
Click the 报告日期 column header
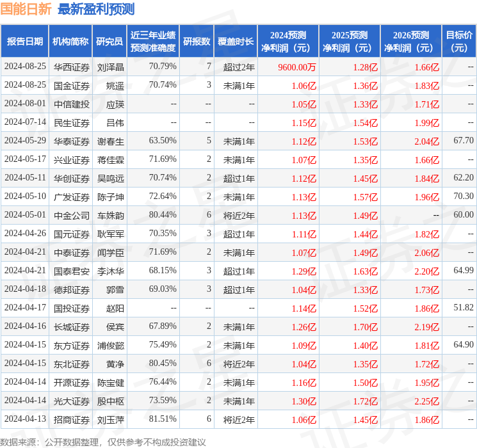pos(24,42)
